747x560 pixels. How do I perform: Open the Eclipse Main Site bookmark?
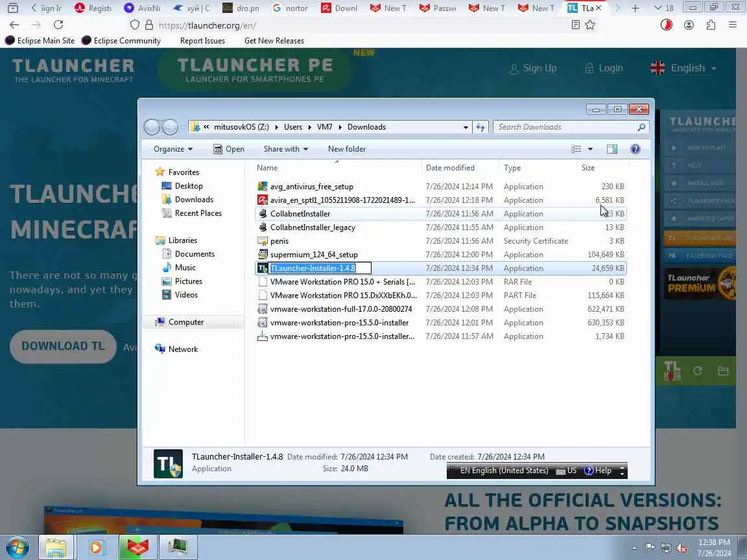pyautogui.click(x=40, y=40)
